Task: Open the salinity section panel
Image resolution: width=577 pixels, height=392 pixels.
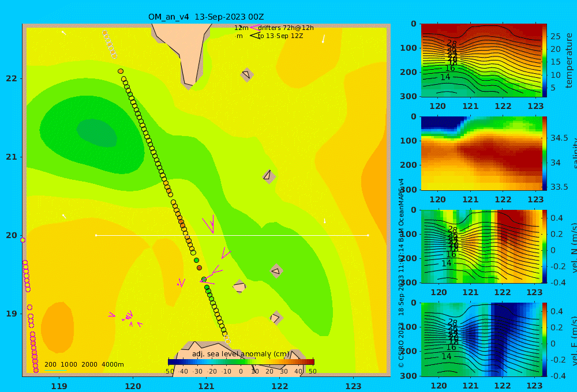Action: pos(481,153)
